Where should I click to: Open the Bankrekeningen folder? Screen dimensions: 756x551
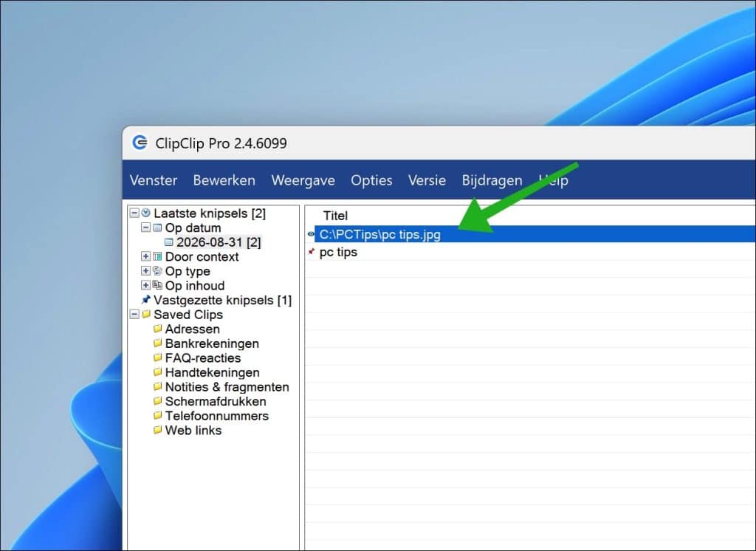point(212,343)
